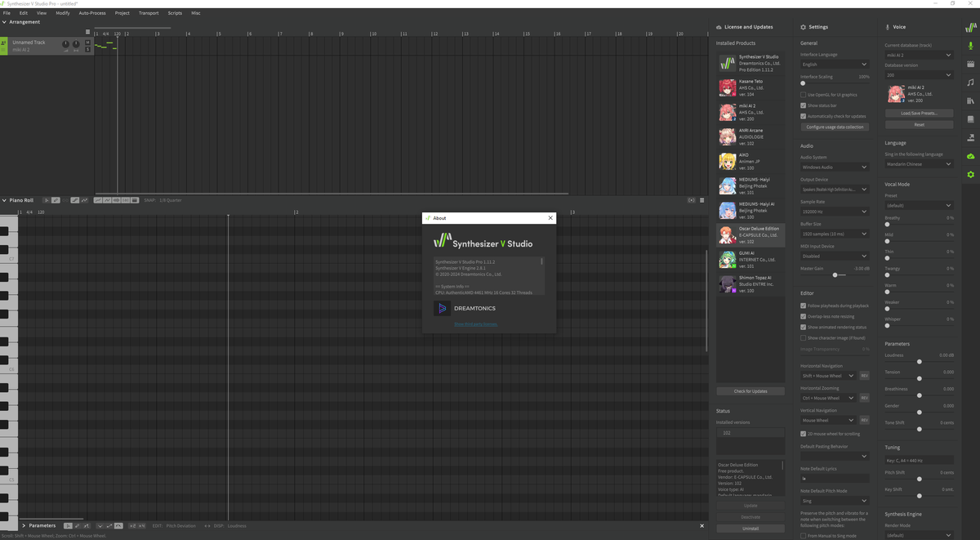Select AiKO voice in Installed Products
Viewport: 980px width, 540px height.
click(751, 161)
